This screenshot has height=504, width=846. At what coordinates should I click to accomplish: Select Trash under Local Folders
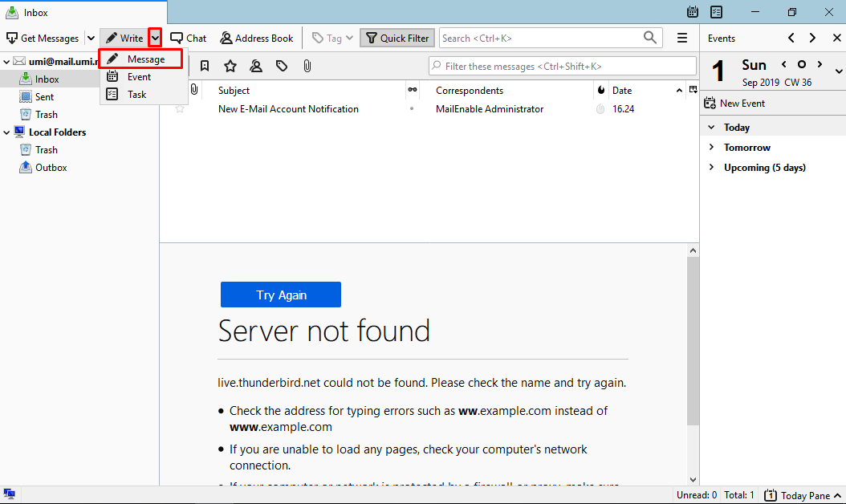(x=46, y=150)
